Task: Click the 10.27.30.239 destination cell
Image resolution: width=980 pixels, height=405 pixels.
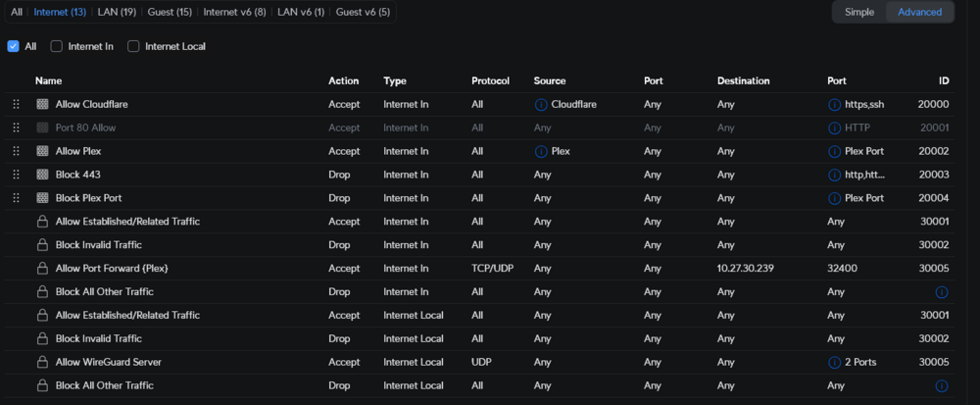Action: [745, 268]
